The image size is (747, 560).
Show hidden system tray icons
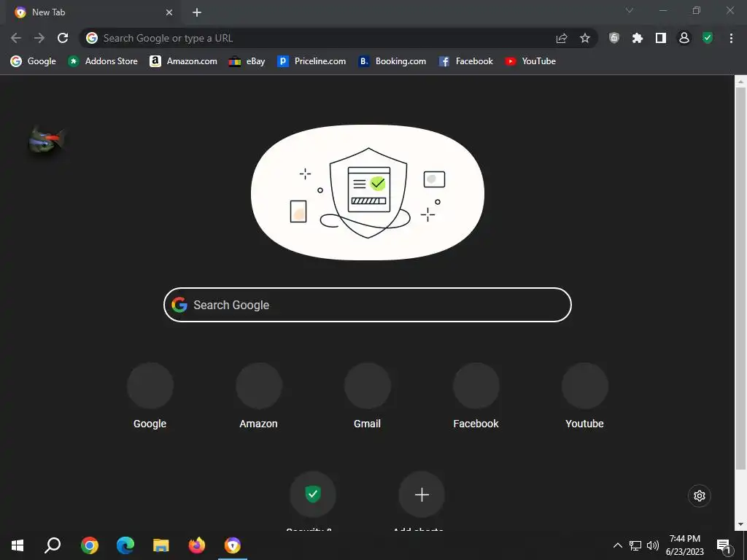[x=617, y=545]
